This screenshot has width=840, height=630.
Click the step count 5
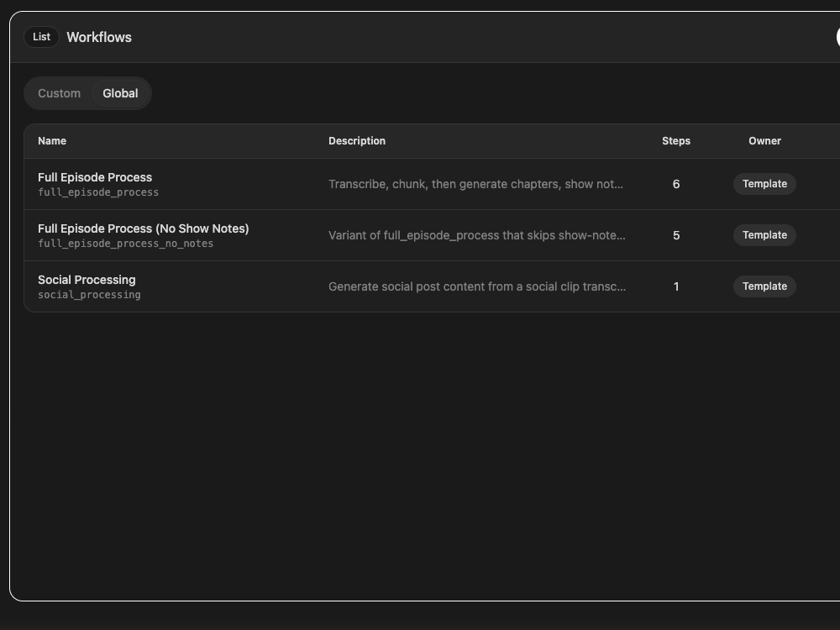676,236
